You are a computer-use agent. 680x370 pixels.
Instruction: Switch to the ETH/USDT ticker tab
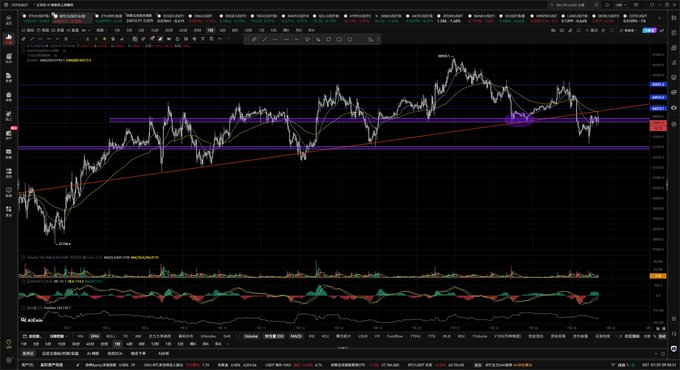pyautogui.click(x=36, y=18)
